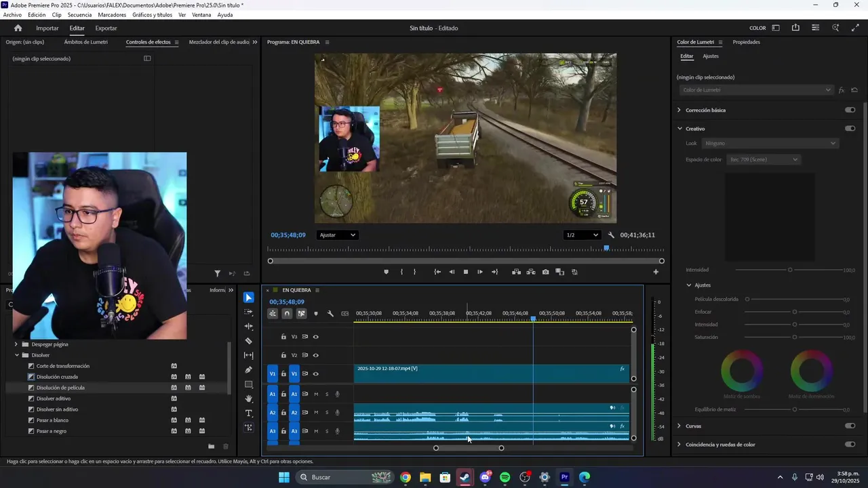Go to Out point in program monitor
The height and width of the screenshot is (488, 868).
point(494,272)
